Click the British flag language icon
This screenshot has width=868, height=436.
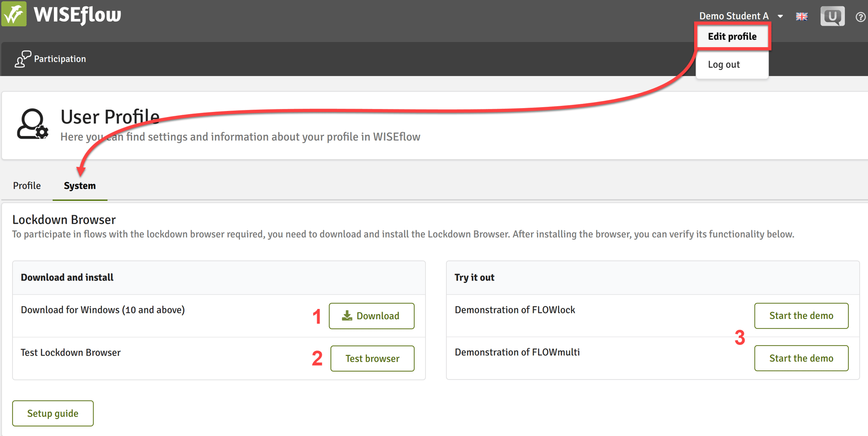point(802,16)
